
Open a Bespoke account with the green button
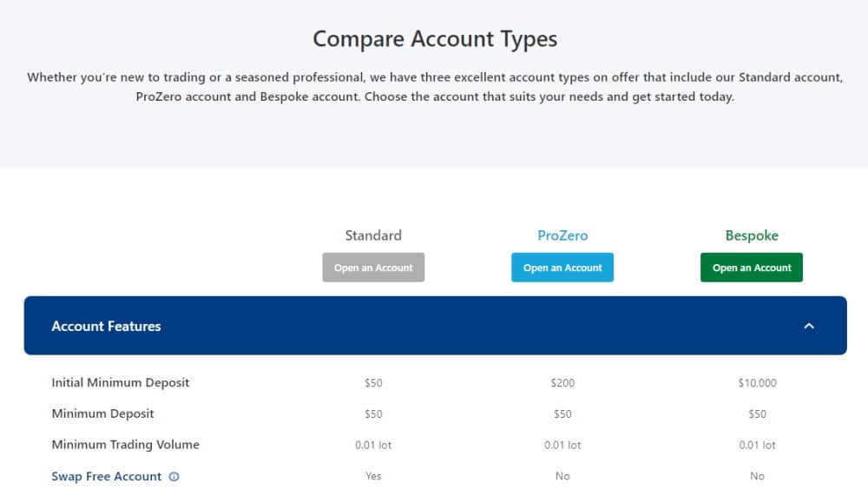click(751, 268)
